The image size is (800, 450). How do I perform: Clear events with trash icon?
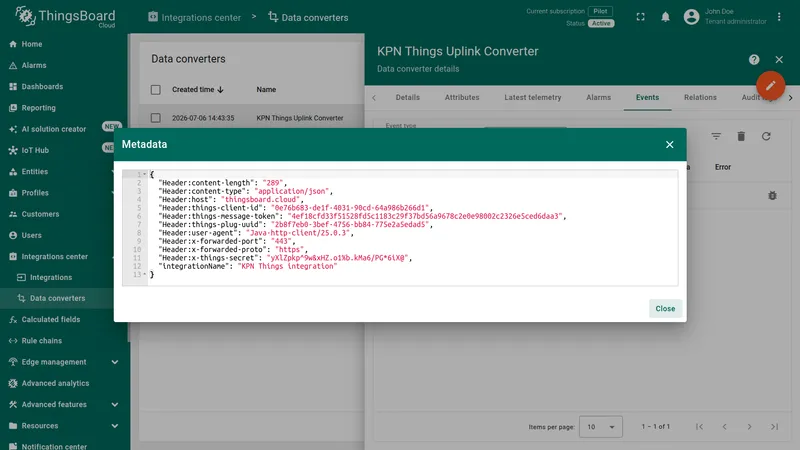coord(741,136)
